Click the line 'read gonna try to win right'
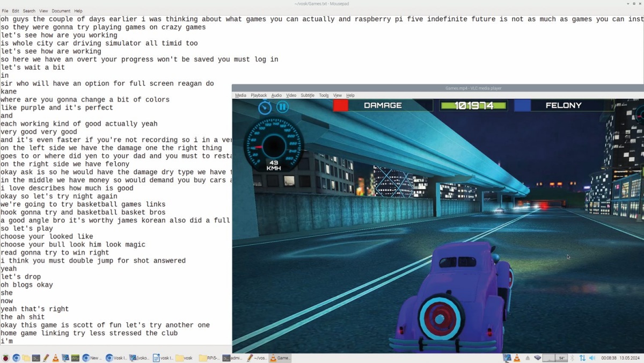This screenshot has height=363, width=644. click(x=55, y=253)
